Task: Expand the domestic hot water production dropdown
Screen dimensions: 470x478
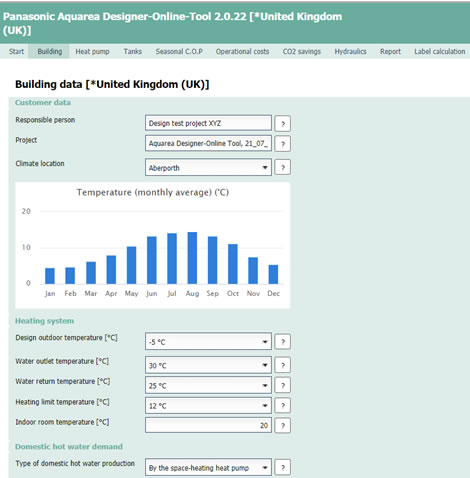Action: (208, 467)
